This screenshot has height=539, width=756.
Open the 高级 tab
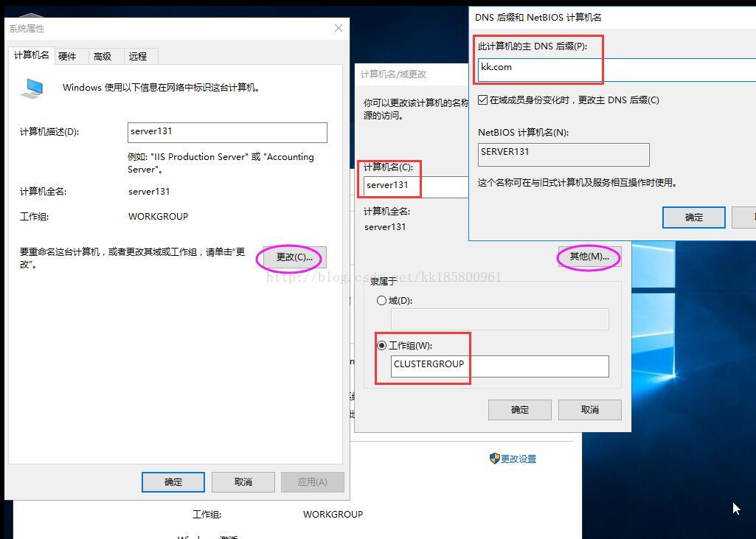103,56
